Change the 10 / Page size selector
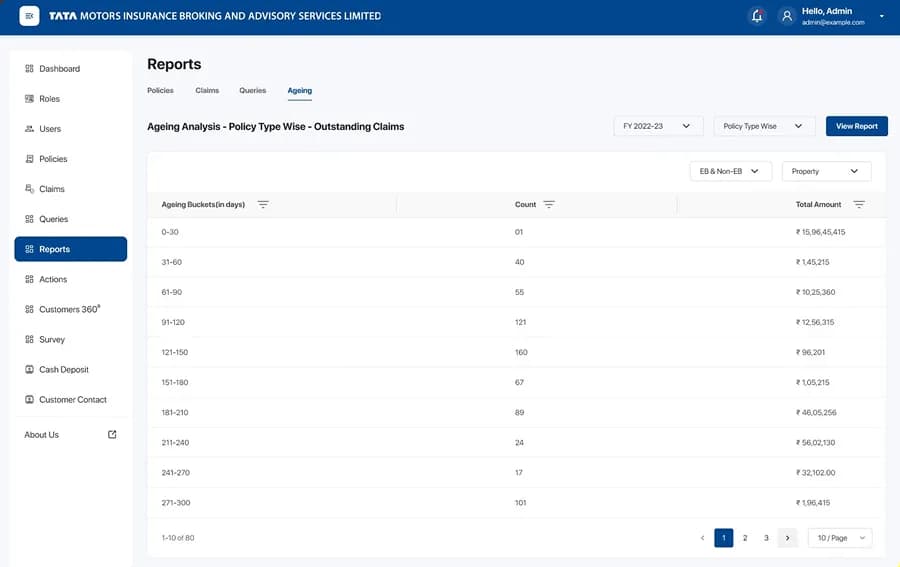The image size is (900, 567). 840,538
